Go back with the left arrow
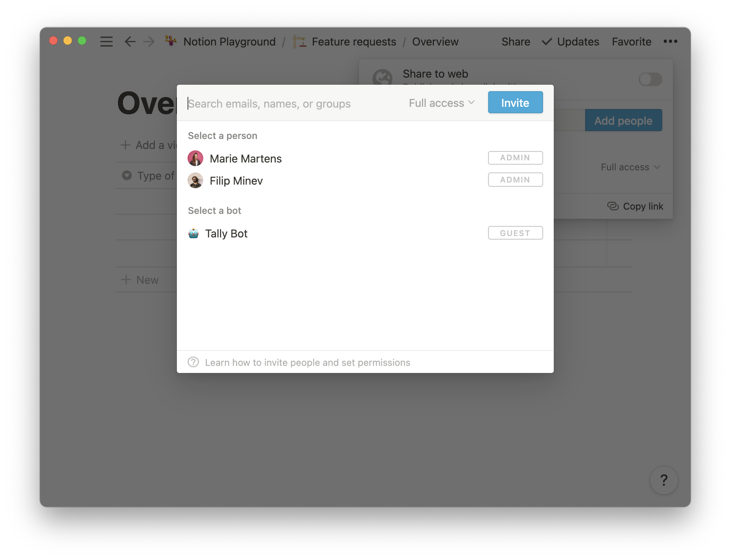 (130, 42)
